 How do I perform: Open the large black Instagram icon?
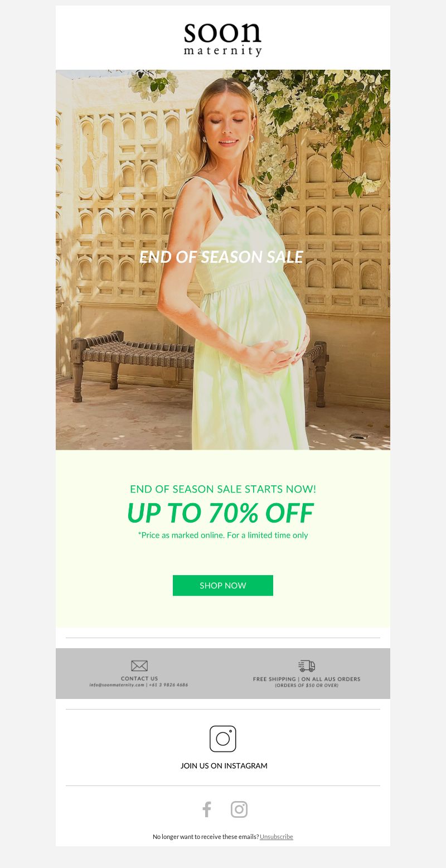(223, 739)
